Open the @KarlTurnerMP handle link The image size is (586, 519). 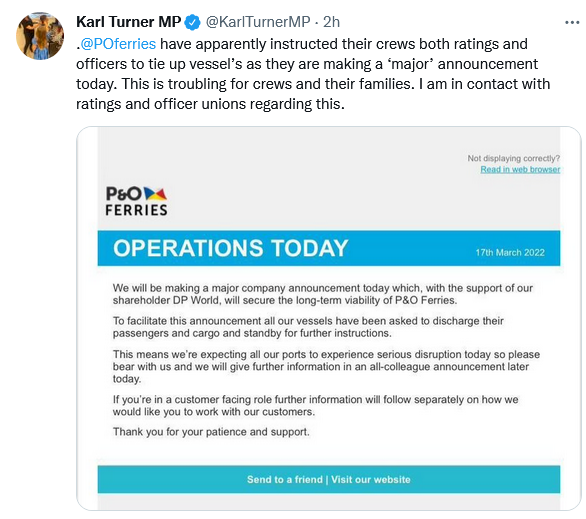coord(258,22)
